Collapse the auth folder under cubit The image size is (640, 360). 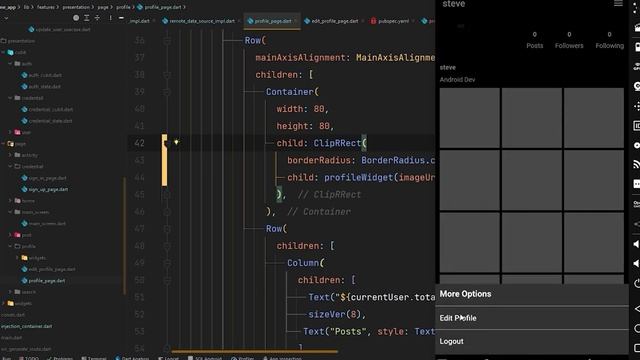[x=10, y=64]
